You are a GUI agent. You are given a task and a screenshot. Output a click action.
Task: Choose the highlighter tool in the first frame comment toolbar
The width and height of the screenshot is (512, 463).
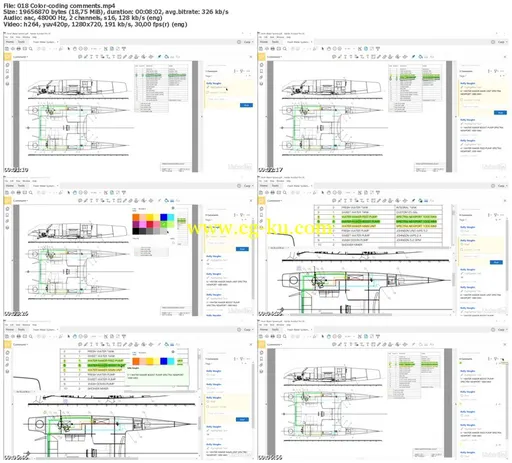(86, 57)
